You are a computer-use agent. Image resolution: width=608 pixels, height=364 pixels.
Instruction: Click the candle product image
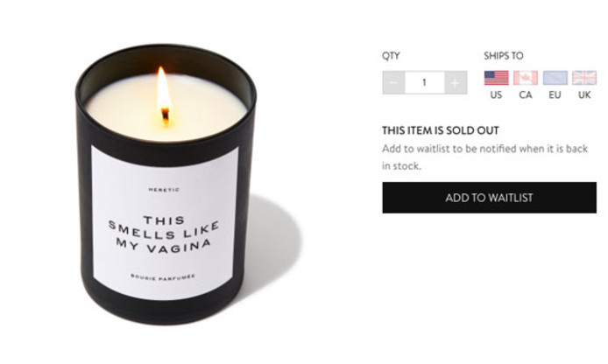(166, 184)
